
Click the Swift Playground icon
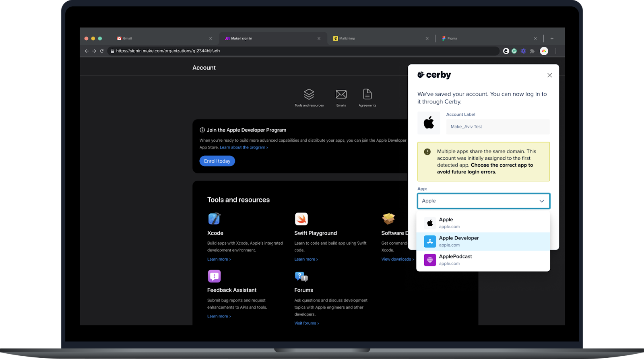[x=301, y=219]
